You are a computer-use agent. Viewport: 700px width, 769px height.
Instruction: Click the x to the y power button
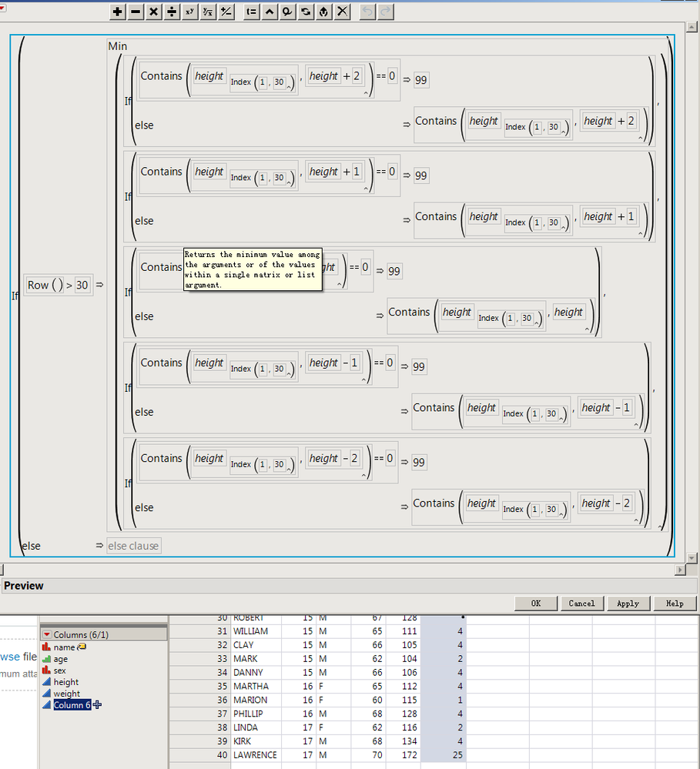pos(190,12)
